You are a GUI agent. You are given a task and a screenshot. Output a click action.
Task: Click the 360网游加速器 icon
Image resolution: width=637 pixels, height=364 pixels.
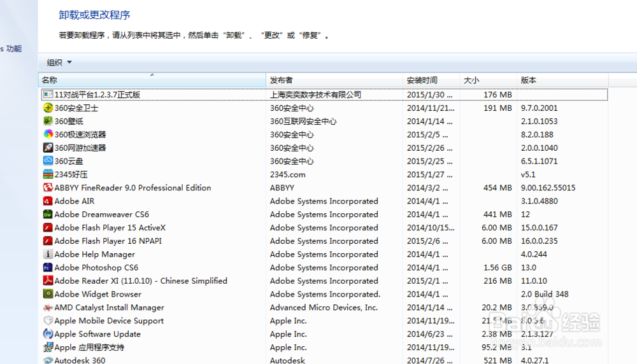[x=48, y=148]
